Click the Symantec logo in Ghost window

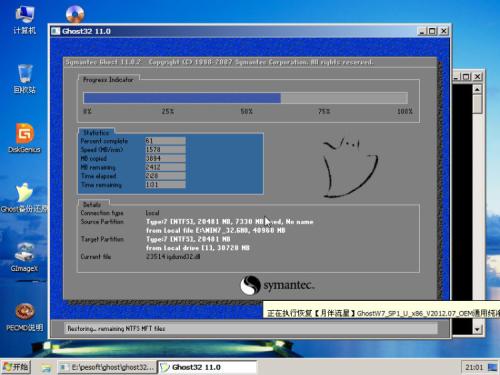pos(277,285)
